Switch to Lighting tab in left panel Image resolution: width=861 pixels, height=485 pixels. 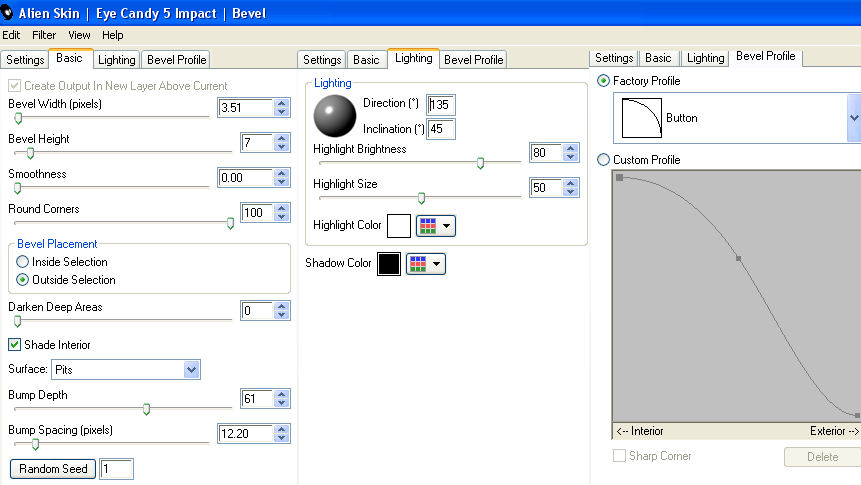[x=116, y=59]
